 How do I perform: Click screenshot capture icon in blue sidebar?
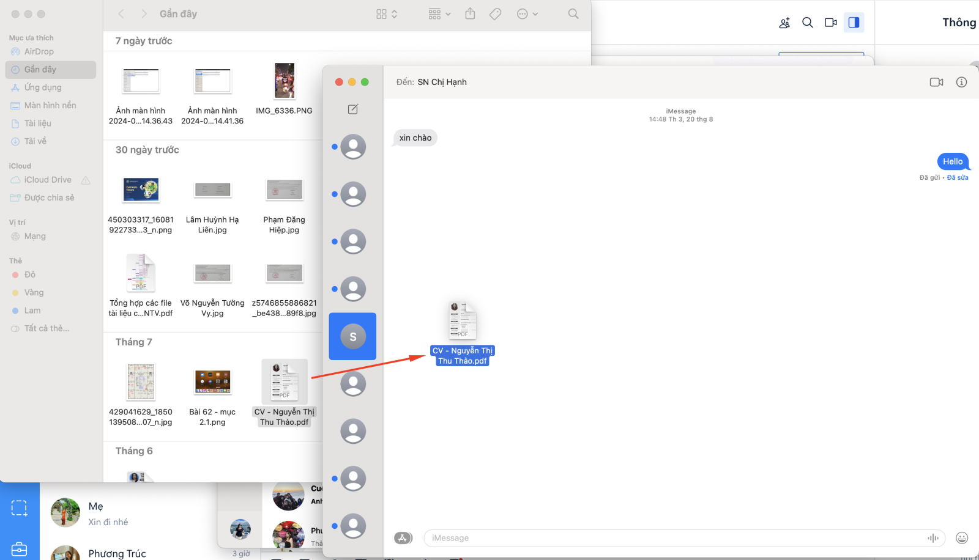(20, 508)
